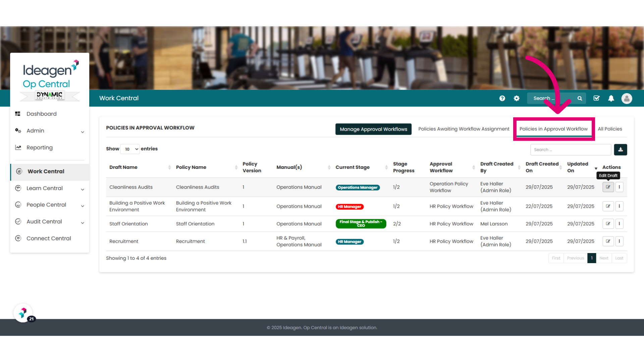This screenshot has width=644, height=362.
Task: Click Manage Approval Workflows button
Action: (373, 129)
